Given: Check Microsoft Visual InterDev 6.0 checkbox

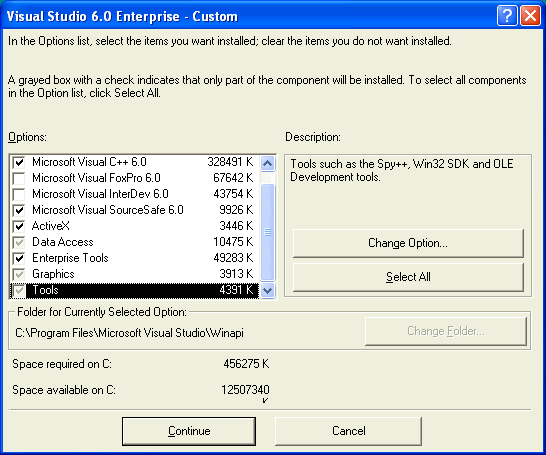Looking at the screenshot, I should coord(19,194).
